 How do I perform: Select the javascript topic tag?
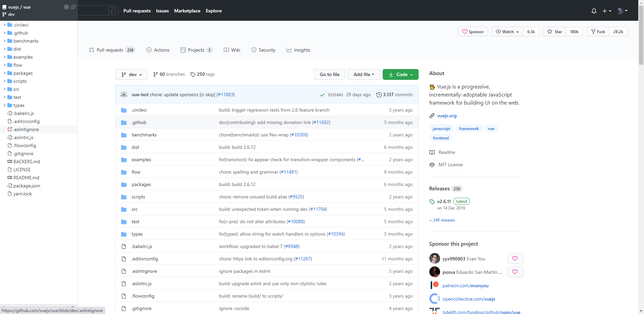tap(441, 129)
